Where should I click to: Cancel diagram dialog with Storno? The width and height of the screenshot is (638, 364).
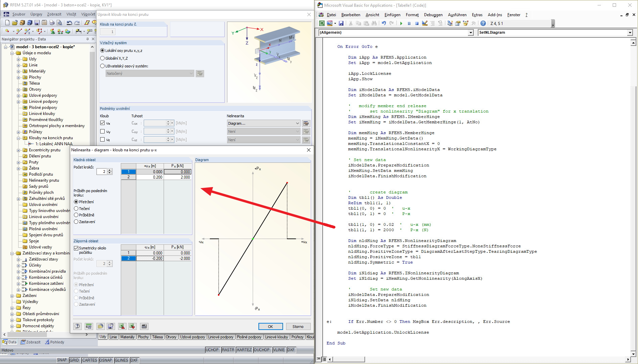[x=298, y=327]
